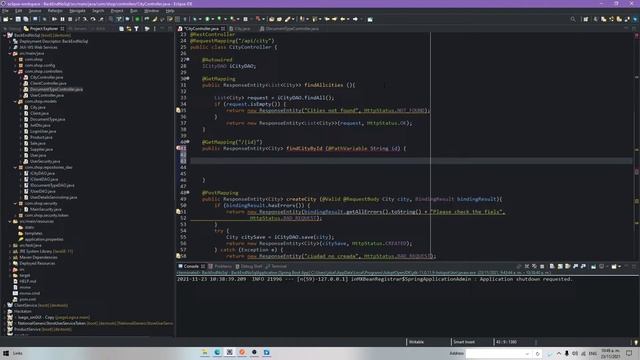Click the Suspend (pause) debug icon
Viewport: 640px width, 360px height.
tap(62, 19)
